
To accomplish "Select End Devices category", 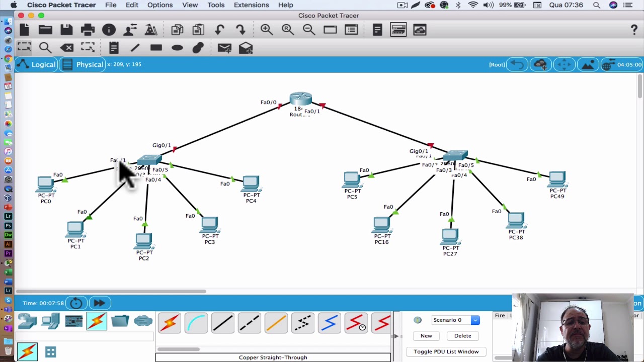I will 50,321.
